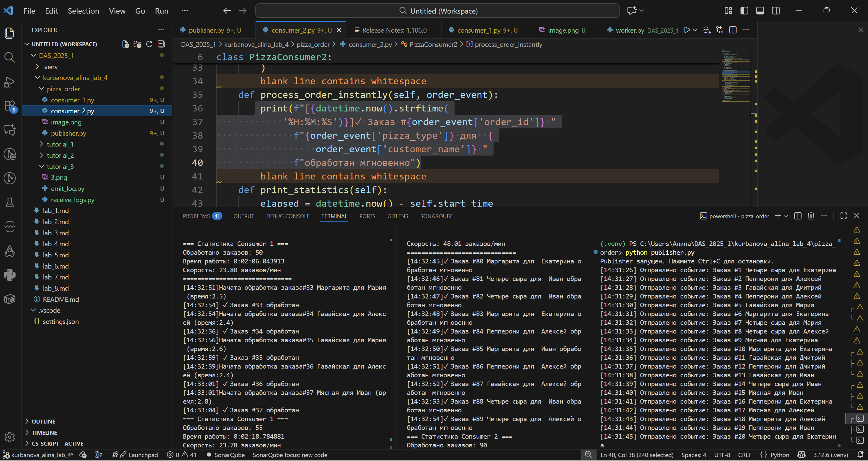Screen dimensions: 868x461
Task: Create new file in workspace explorer
Action: pyautogui.click(x=125, y=44)
